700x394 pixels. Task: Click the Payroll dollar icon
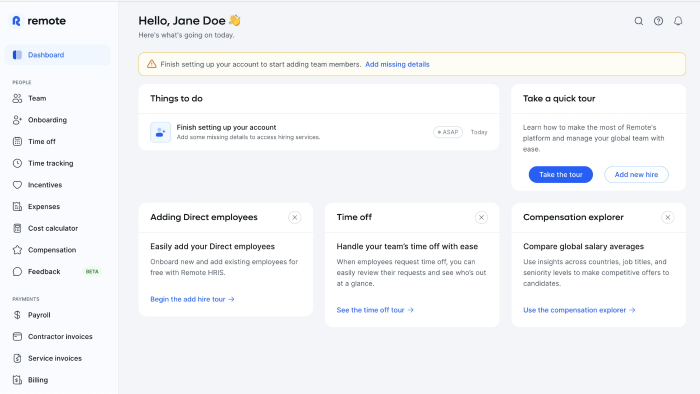[17, 315]
